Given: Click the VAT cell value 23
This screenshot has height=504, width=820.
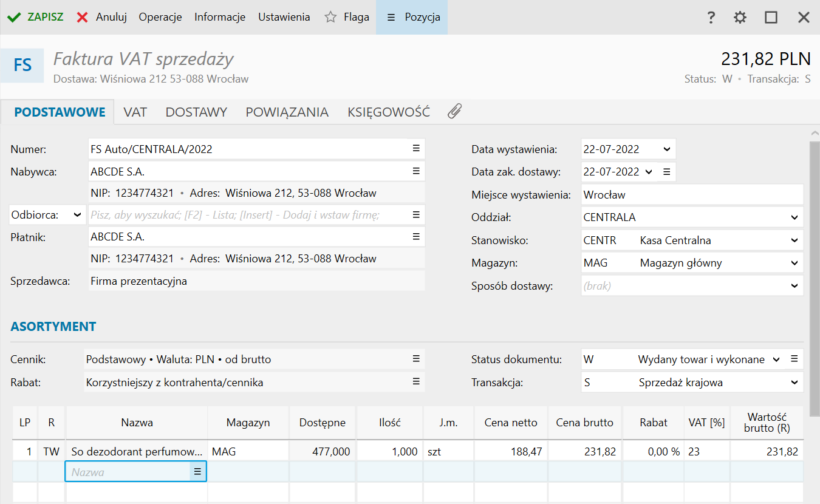Looking at the screenshot, I should pos(706,451).
